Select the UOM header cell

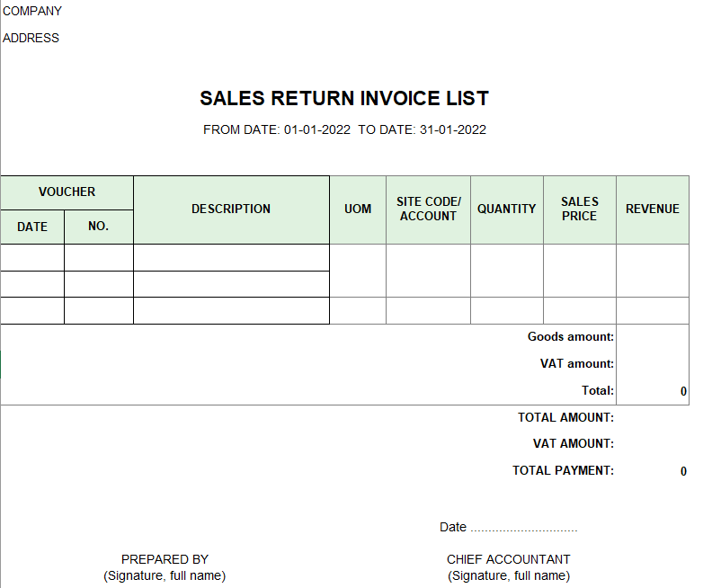358,209
